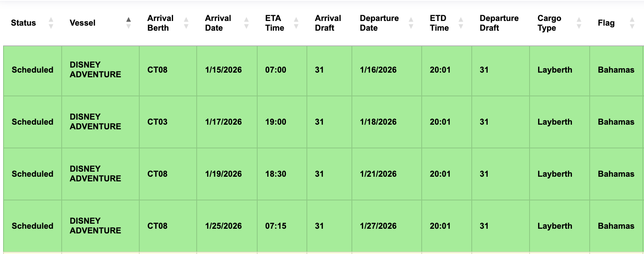
Task: Click departure date 1/18/2026 cell
Action: 378,122
